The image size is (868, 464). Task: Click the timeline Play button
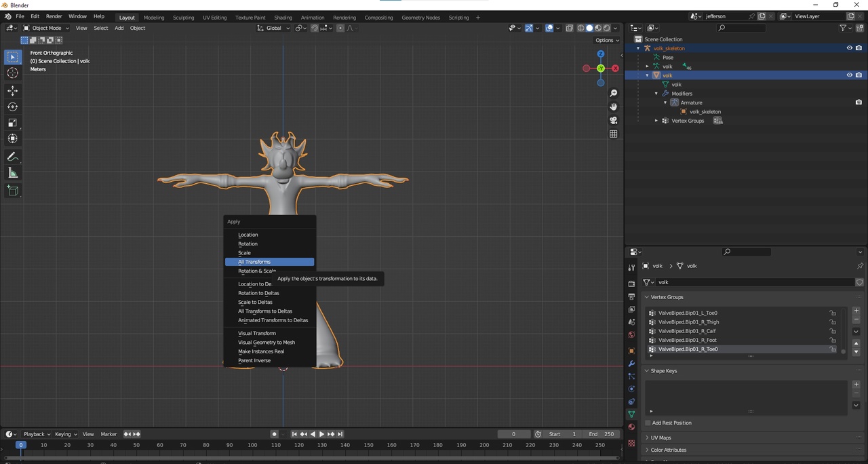(x=321, y=434)
